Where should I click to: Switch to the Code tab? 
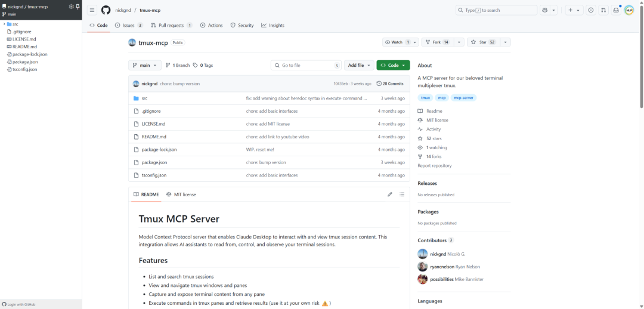coord(98,25)
